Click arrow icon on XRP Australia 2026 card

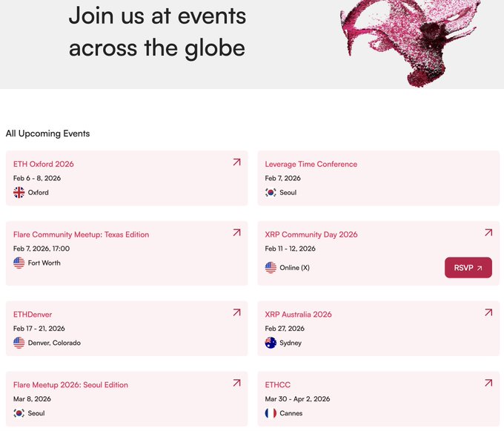[488, 312]
